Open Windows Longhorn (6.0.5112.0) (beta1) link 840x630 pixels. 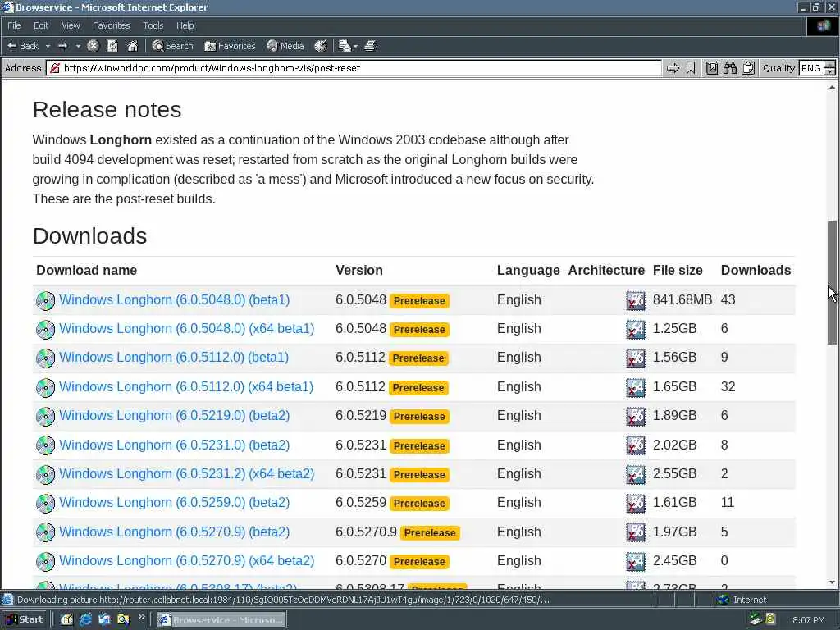point(174,358)
